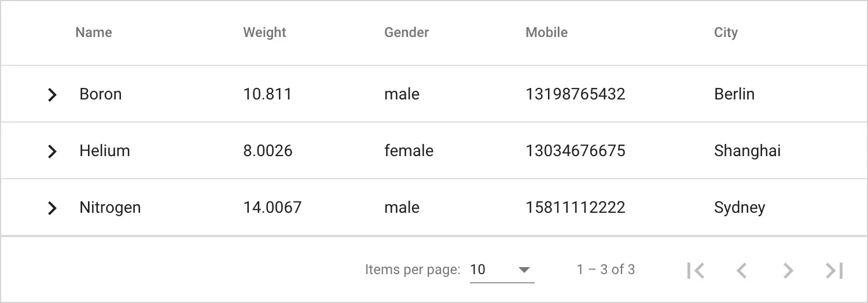Screen dimensions: 868x303
Task: Expand the Helium row details
Action: [52, 151]
